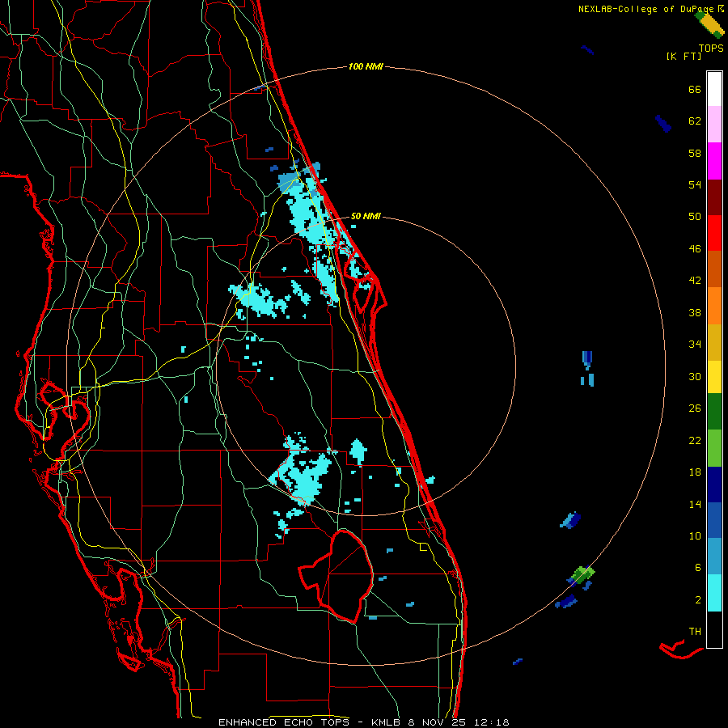Viewport: 728px width, 728px height.
Task: Click the dark red legend swatch
Action: click(x=714, y=197)
